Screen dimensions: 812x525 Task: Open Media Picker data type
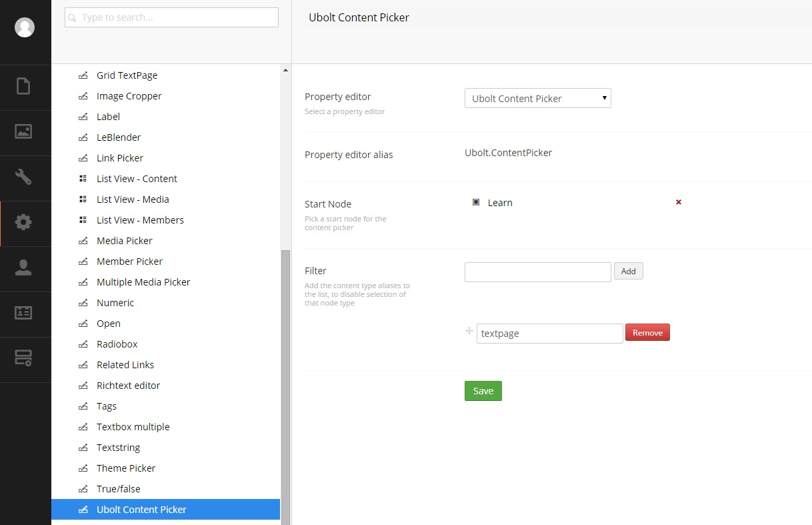(x=125, y=241)
